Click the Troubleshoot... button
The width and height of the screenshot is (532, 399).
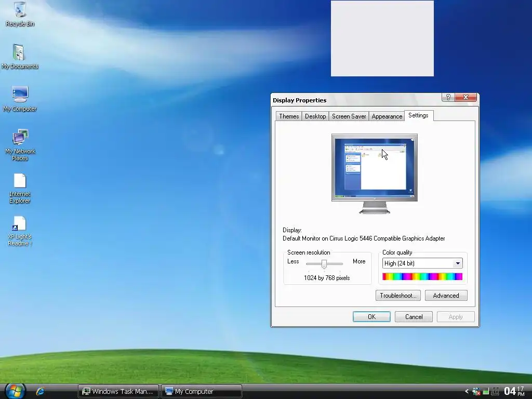[x=398, y=296]
